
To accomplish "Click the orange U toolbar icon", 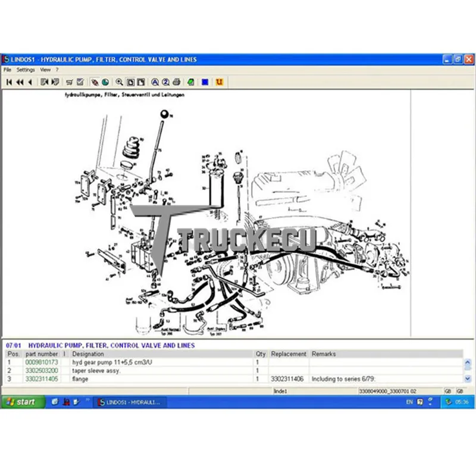I will pos(219,82).
